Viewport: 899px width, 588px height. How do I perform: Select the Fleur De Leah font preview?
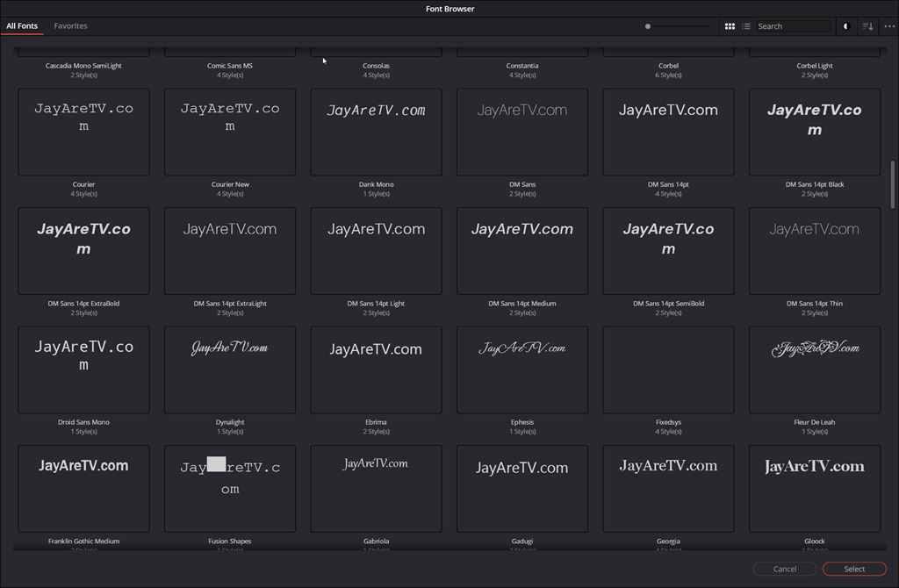coord(814,369)
